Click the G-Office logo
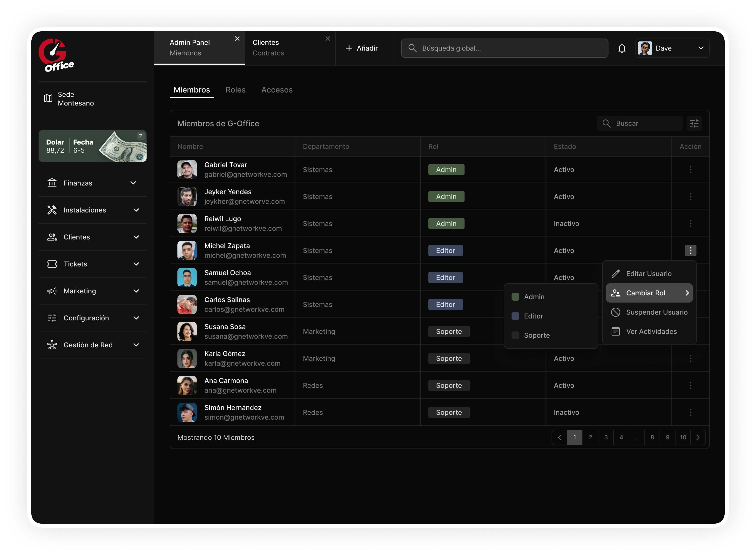Screen dimensions: 756x555 [x=56, y=55]
